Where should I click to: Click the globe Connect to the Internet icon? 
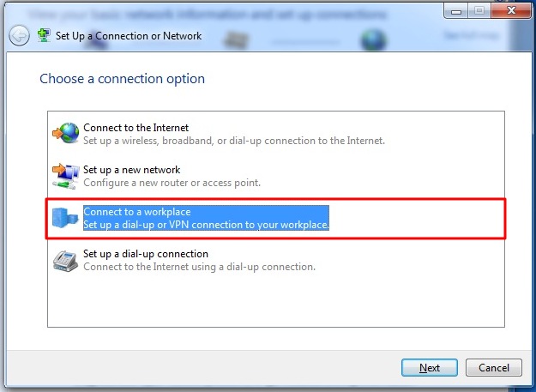65,134
